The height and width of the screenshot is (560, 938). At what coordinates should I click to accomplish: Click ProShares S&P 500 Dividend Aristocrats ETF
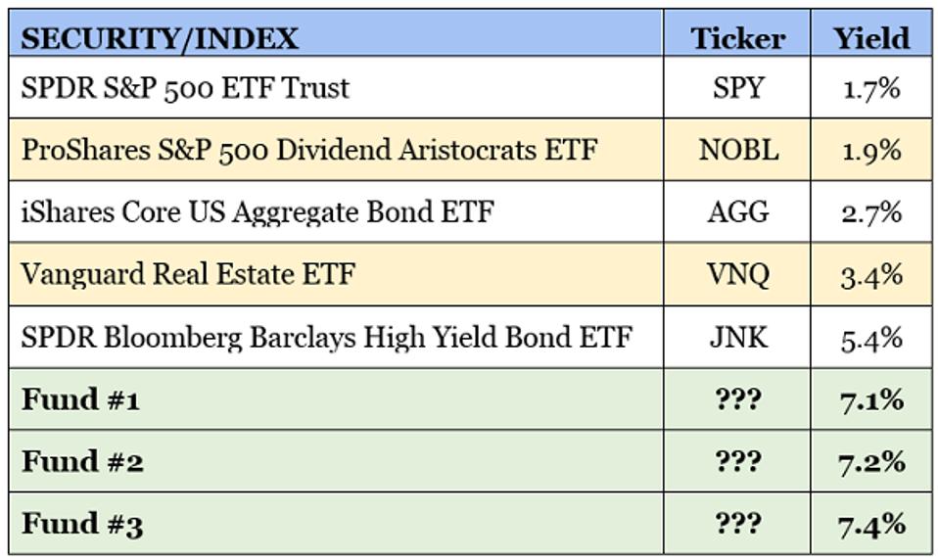308,150
